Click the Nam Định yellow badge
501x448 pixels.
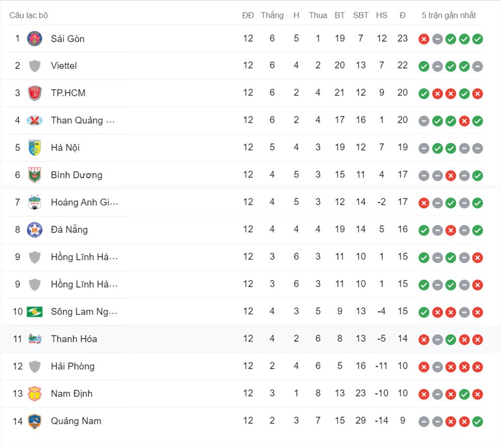coord(34,394)
